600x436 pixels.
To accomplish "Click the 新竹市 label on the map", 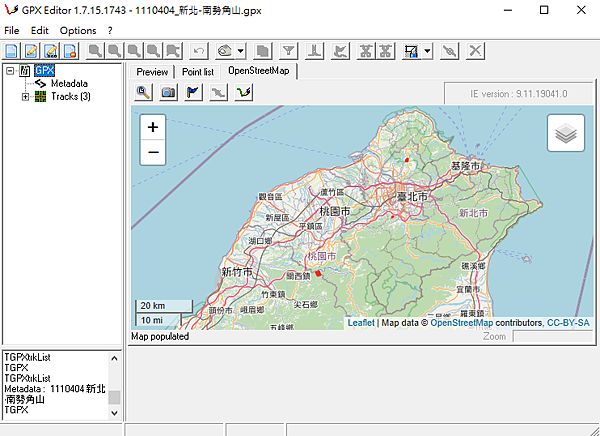I will coord(237,272).
